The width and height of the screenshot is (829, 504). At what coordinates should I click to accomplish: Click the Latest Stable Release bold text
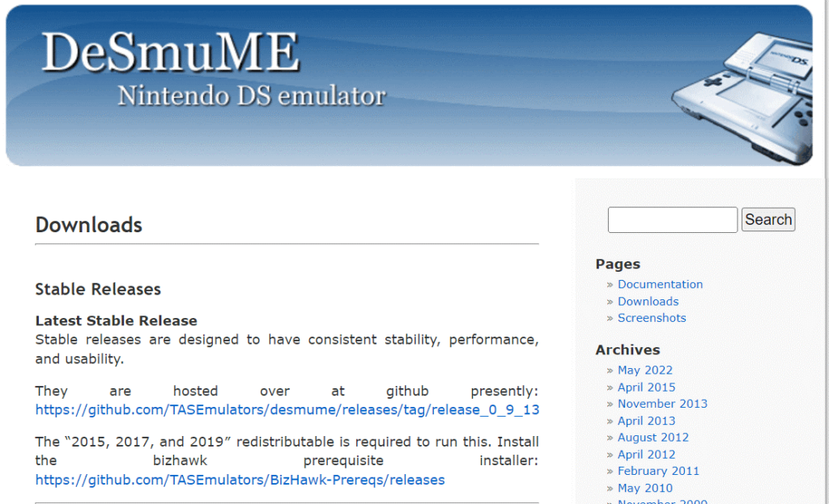point(117,320)
